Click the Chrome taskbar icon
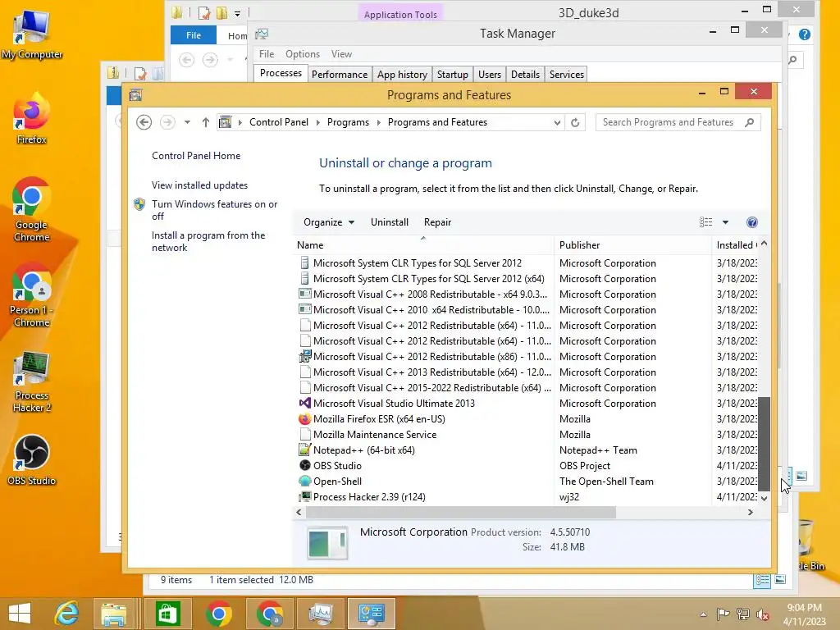Screen dimensions: 840x630 coord(218,614)
